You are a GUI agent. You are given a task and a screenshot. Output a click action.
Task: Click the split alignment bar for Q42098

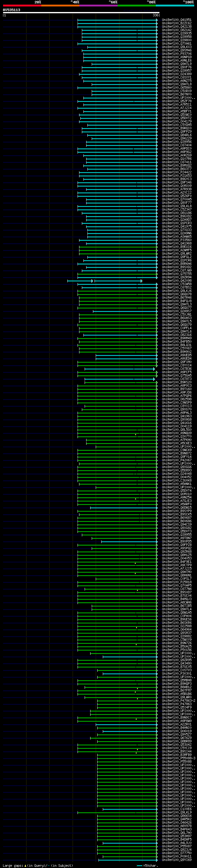pos(105,281)
